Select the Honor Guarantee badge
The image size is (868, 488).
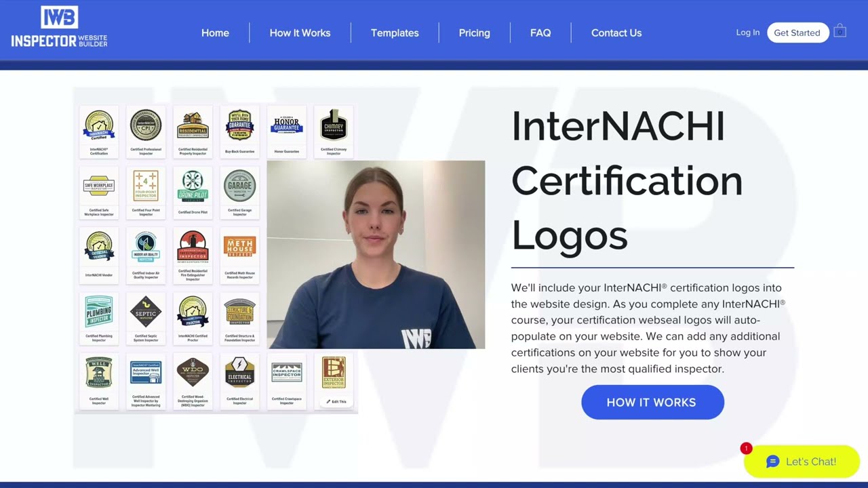pos(286,131)
